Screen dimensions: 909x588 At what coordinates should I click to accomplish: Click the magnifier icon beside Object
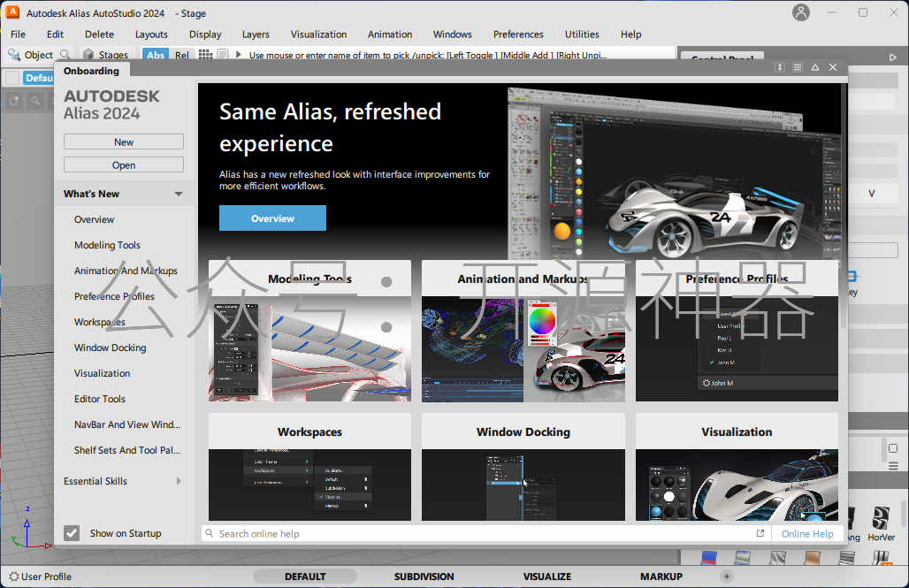(65, 55)
